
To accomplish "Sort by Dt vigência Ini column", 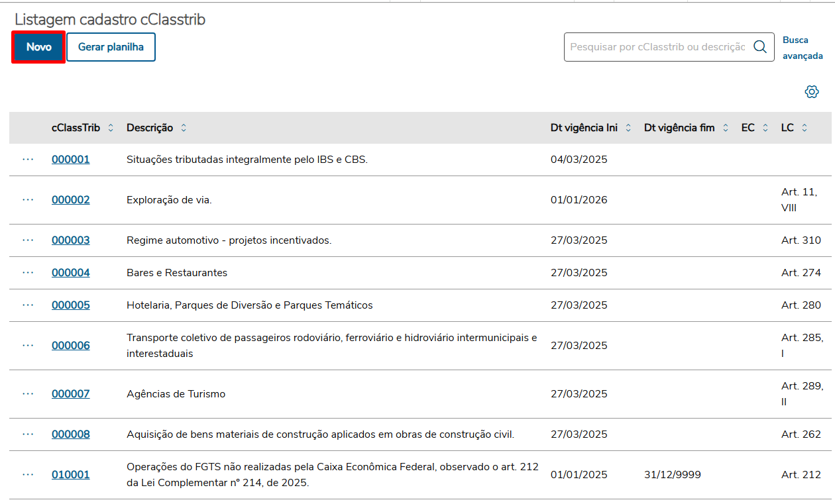I will click(x=628, y=128).
